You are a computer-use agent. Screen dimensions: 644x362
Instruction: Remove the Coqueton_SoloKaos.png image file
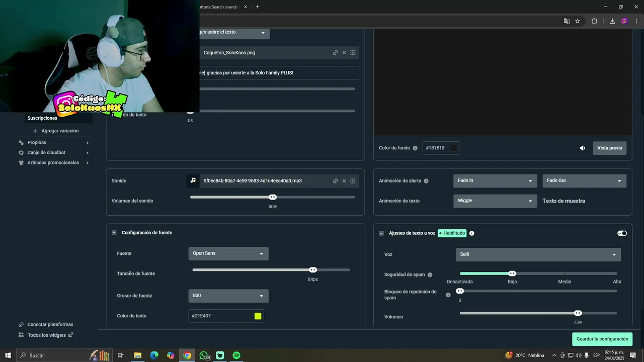tap(344, 53)
